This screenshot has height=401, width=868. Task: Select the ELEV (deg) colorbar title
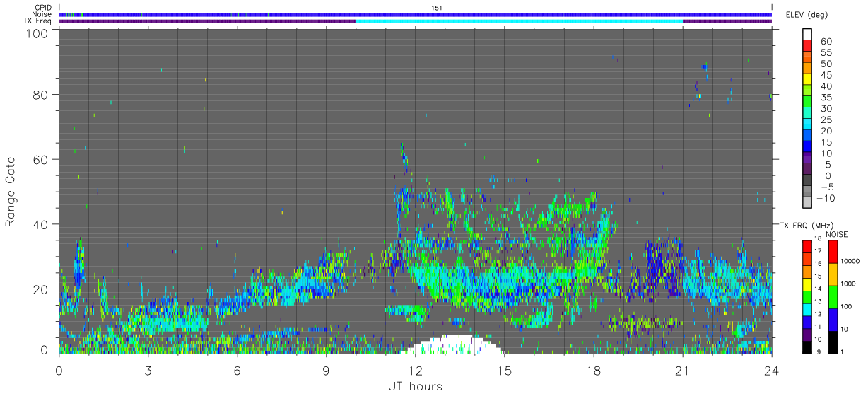pos(807,15)
